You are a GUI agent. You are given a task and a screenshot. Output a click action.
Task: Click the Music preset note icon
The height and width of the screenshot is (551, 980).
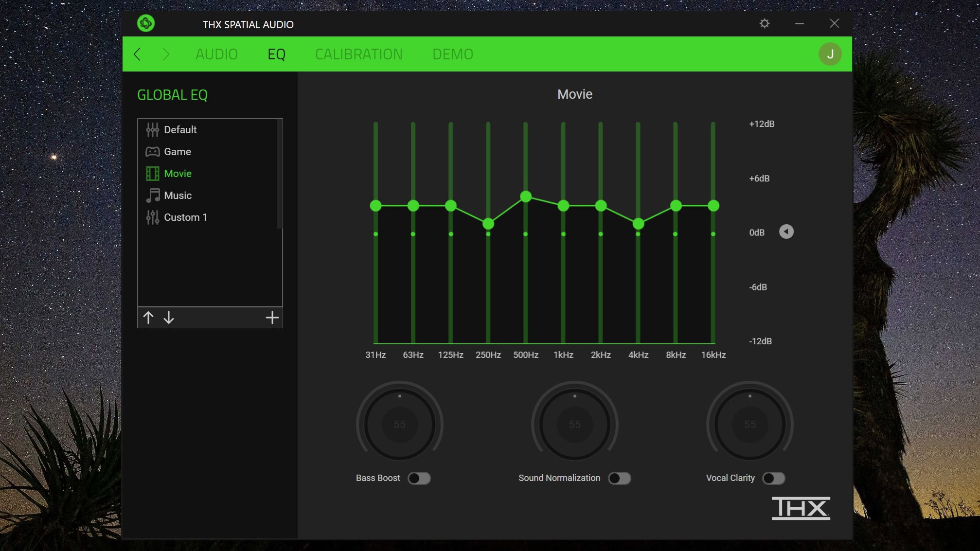153,196
